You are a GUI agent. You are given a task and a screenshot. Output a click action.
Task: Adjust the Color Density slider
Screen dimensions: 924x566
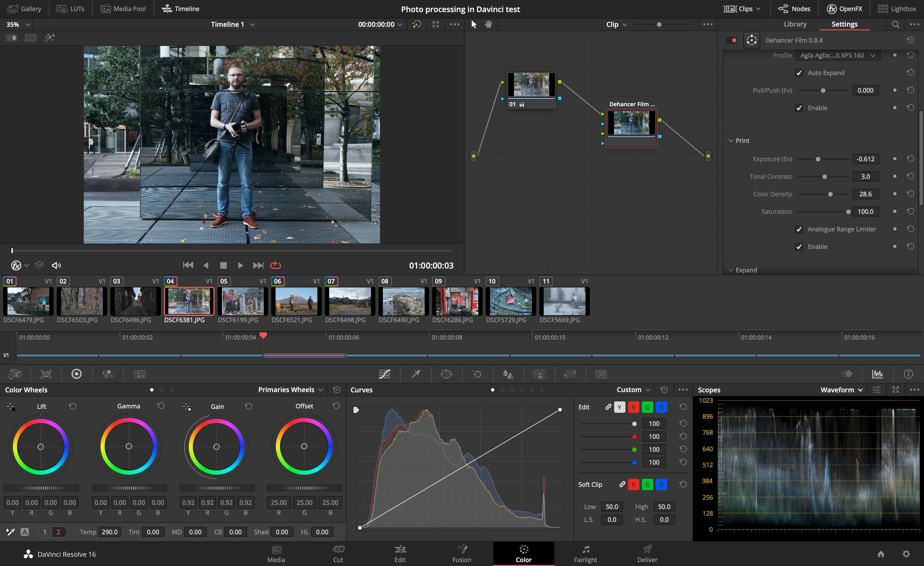[830, 194]
